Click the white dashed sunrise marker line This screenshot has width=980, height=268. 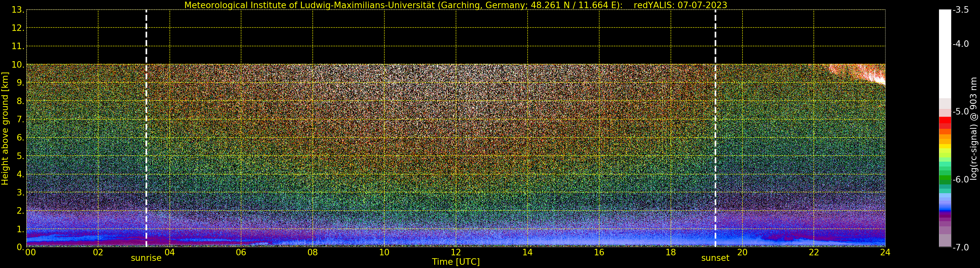[146, 128]
